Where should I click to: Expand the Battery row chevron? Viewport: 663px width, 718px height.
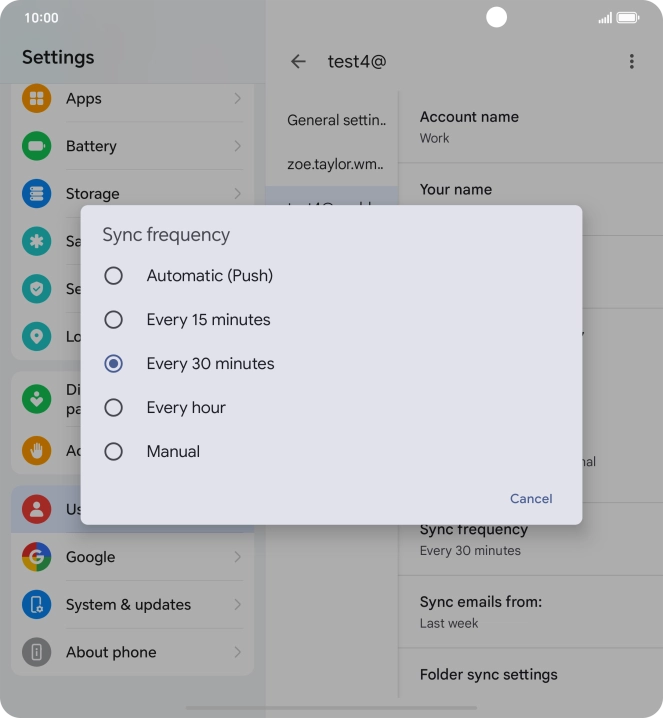(x=237, y=146)
